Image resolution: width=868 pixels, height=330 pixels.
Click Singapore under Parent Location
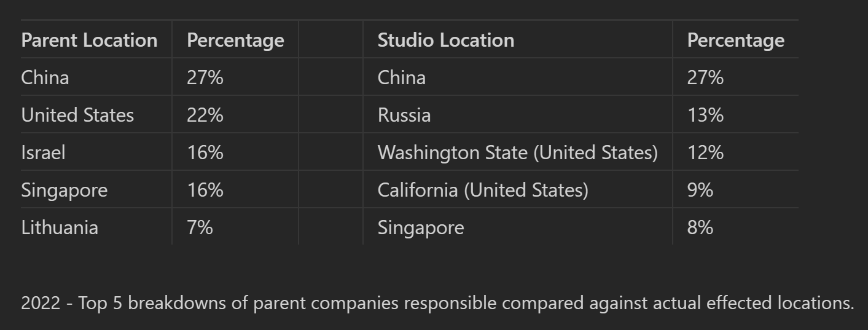pyautogui.click(x=65, y=191)
